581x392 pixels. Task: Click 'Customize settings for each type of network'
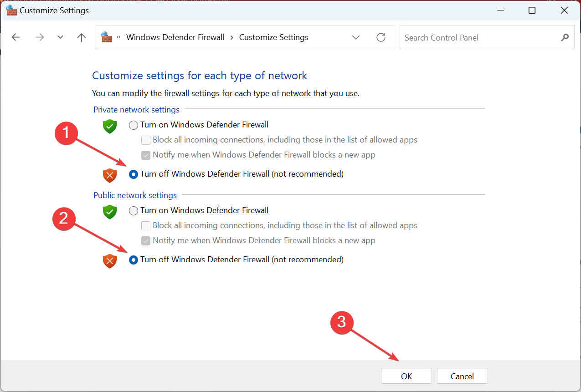tap(200, 76)
